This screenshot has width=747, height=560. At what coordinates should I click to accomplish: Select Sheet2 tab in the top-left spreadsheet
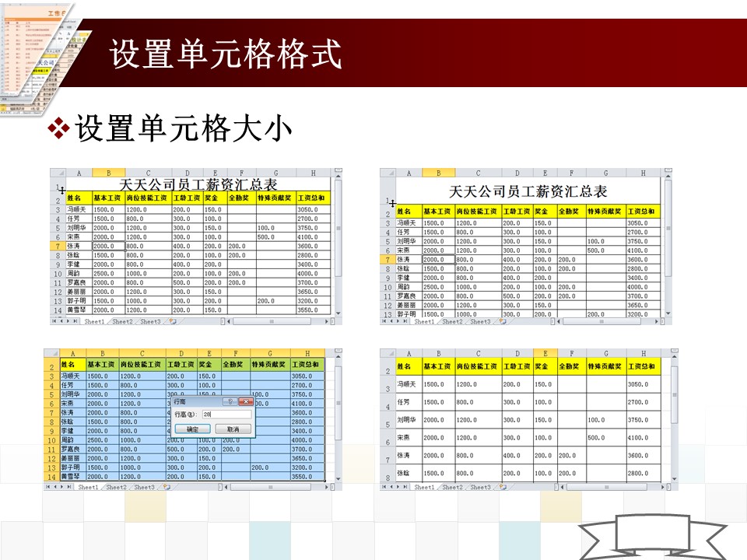pos(122,321)
